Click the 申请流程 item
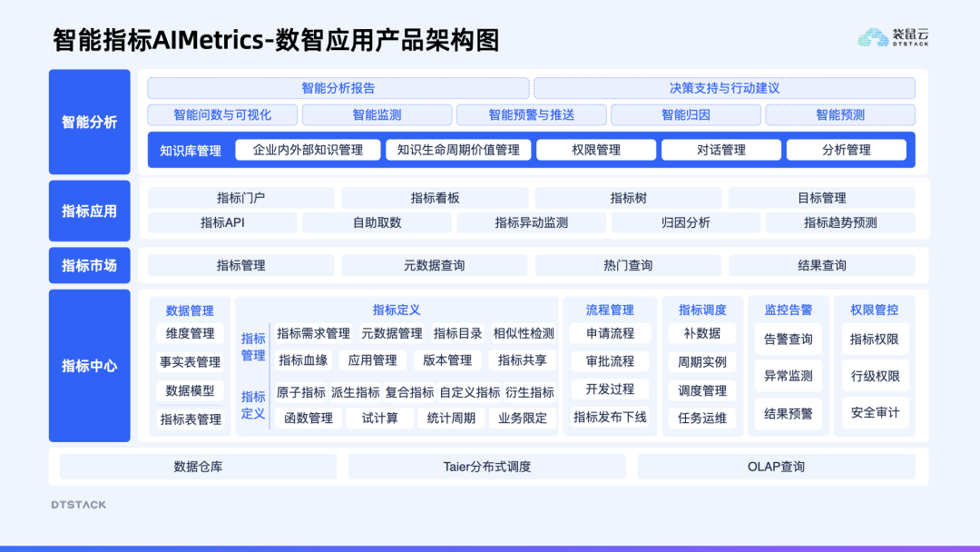Screen dimensions: 980x552 coord(610,333)
